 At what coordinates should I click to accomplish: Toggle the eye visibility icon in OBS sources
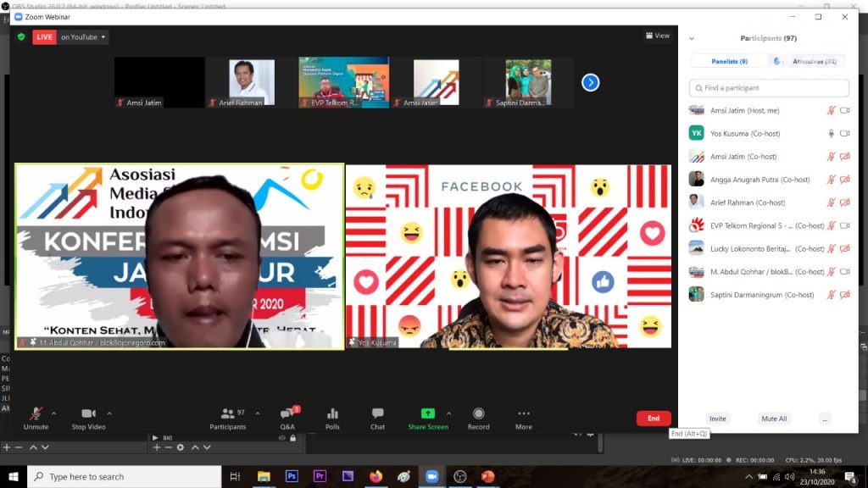[281, 438]
